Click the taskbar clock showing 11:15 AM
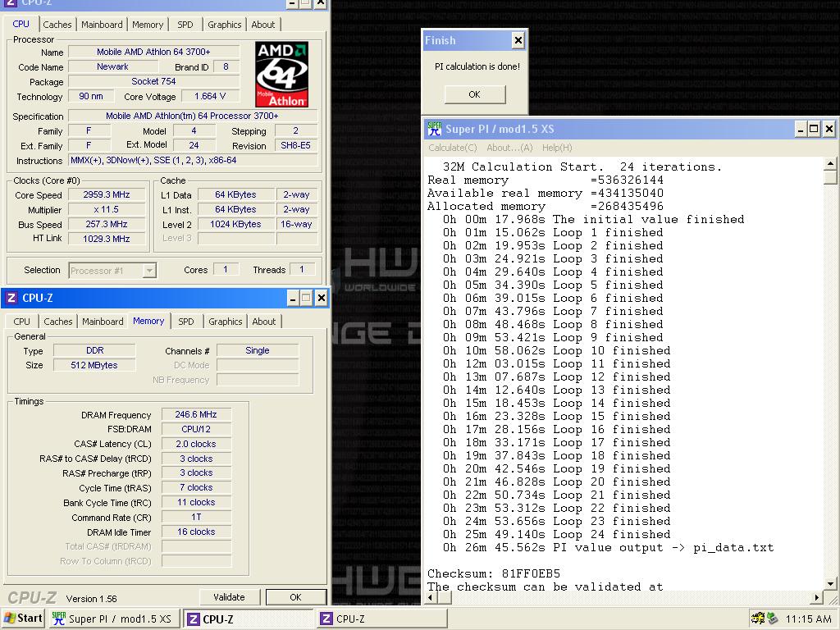Screen dimensions: 840x630 [x=808, y=619]
